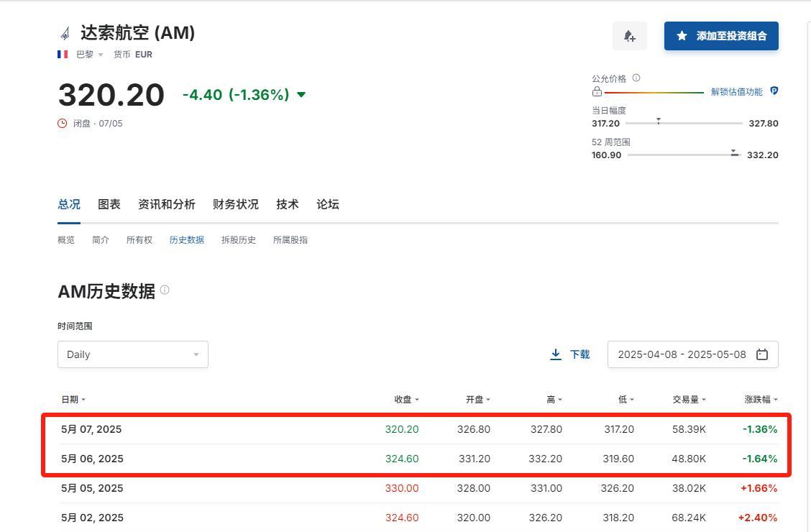Image resolution: width=811 pixels, height=532 pixels.
Task: Sort table by 高 column
Action: click(x=554, y=399)
